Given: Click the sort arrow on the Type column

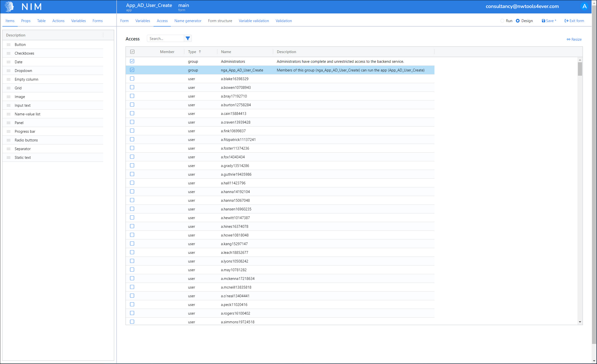Looking at the screenshot, I should (200, 52).
